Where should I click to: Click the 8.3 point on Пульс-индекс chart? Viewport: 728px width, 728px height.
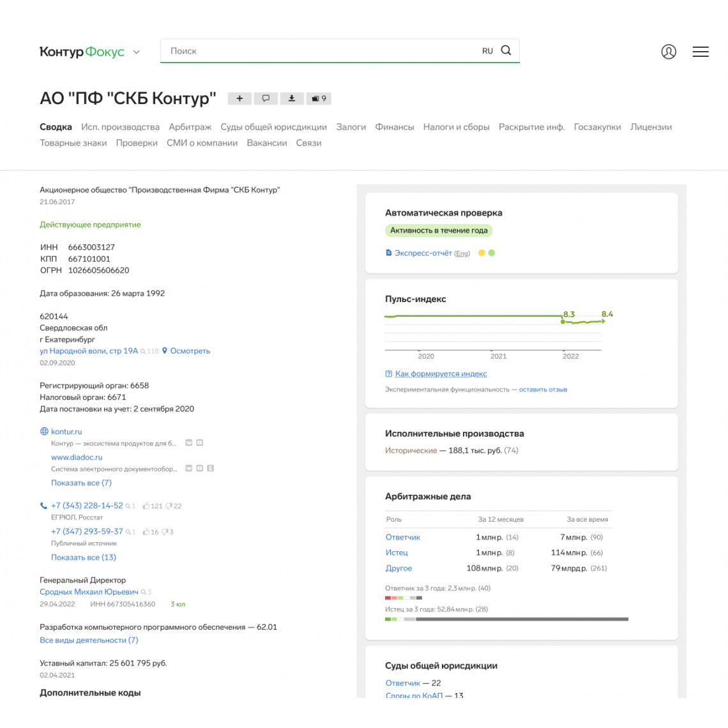click(563, 322)
